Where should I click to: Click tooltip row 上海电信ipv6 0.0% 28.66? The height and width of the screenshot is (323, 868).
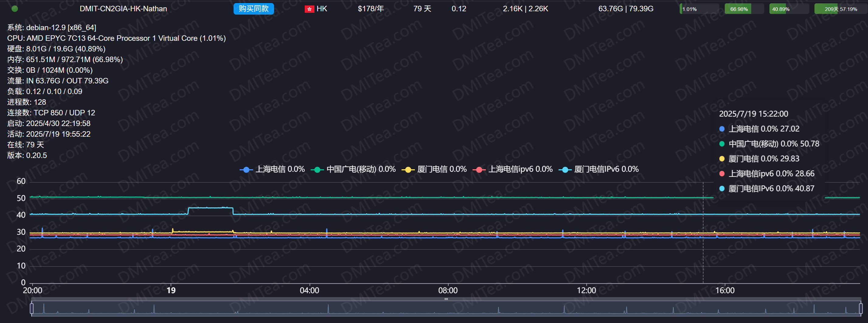[767, 174]
